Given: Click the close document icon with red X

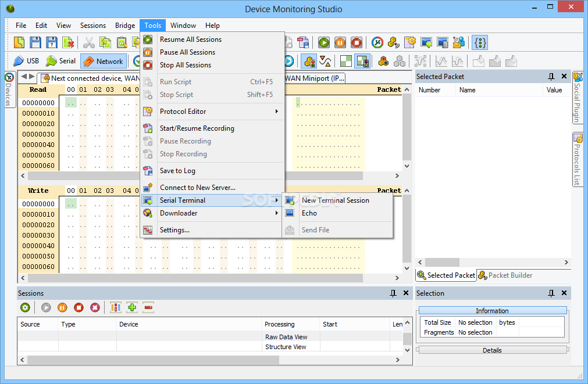Looking at the screenshot, I should click(68, 42).
